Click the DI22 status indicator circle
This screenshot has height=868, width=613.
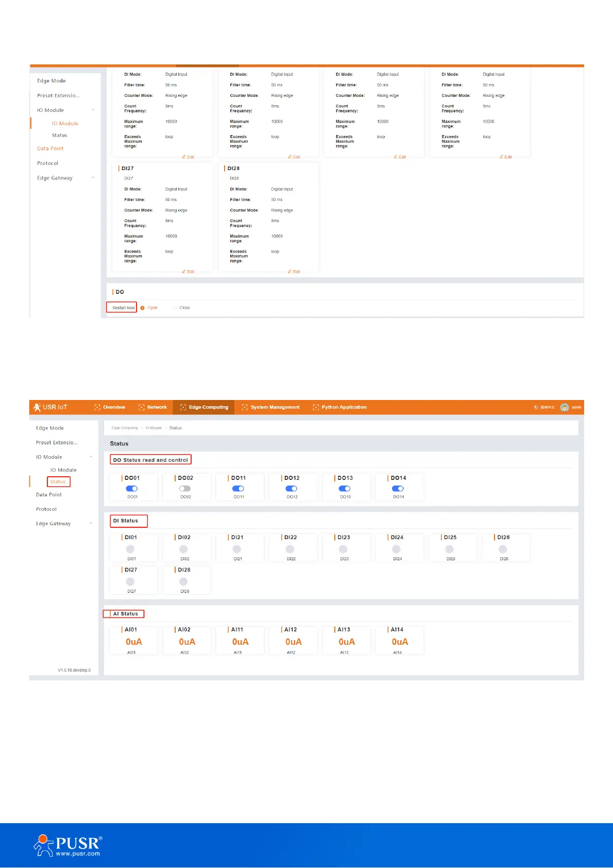pos(290,549)
